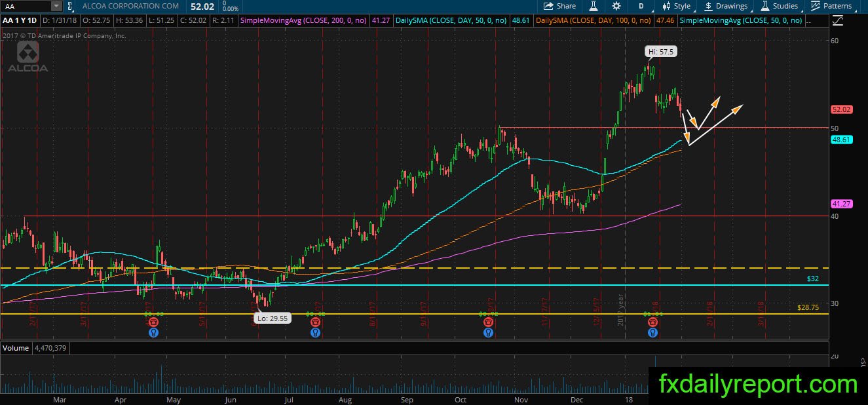Click the January 2018 blue lightbulb event icon
Image resolution: width=868 pixels, height=405 pixels.
pos(652,332)
